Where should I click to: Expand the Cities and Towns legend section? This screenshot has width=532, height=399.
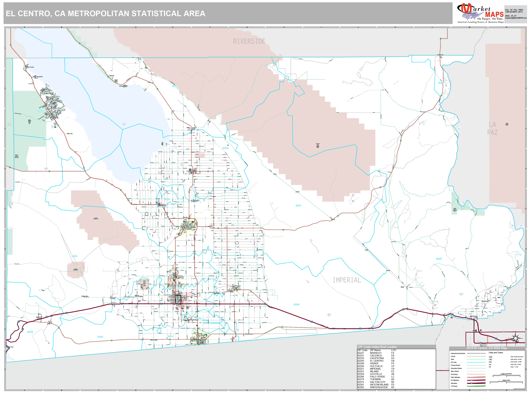[x=496, y=353]
